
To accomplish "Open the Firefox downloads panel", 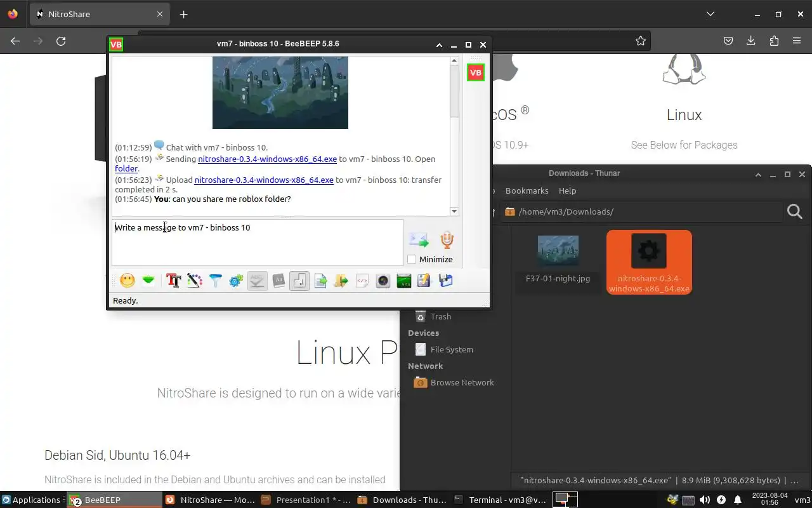I will [751, 41].
